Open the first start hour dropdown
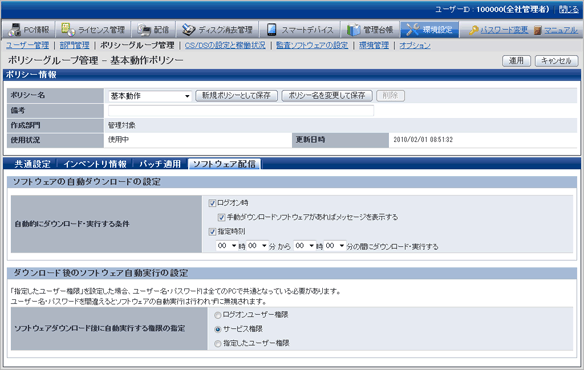Image resolution: width=584 pixels, height=370 pixels. tap(227, 246)
